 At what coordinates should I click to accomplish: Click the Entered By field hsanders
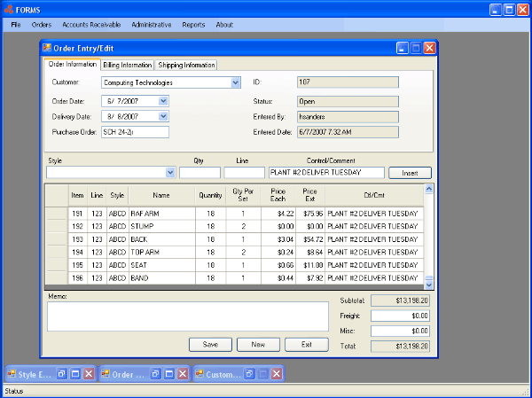(x=348, y=117)
